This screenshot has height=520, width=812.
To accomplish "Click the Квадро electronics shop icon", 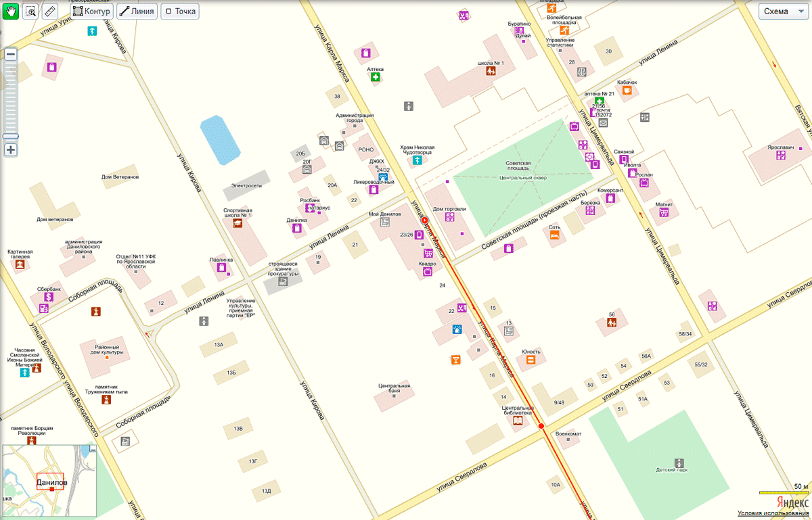I will tap(428, 272).
